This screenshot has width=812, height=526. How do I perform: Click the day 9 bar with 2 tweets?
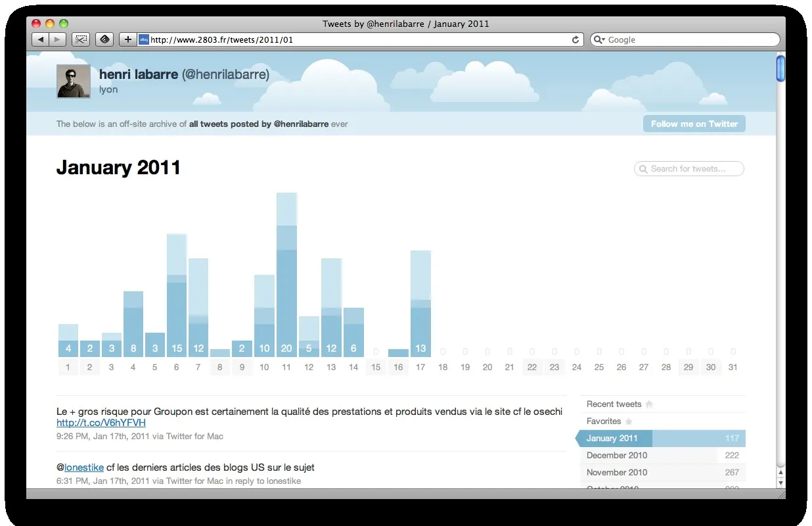242,348
